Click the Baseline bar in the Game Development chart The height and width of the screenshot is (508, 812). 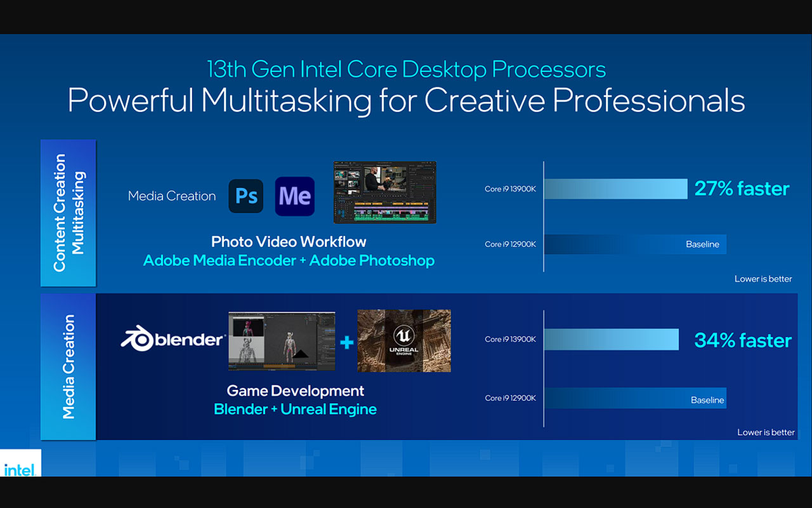[x=635, y=398]
